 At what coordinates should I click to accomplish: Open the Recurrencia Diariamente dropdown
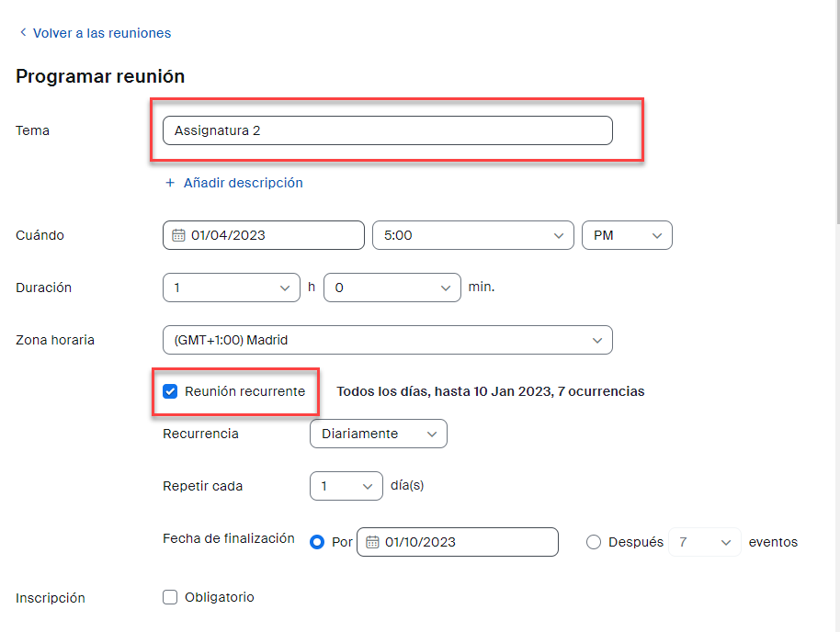[x=378, y=434]
